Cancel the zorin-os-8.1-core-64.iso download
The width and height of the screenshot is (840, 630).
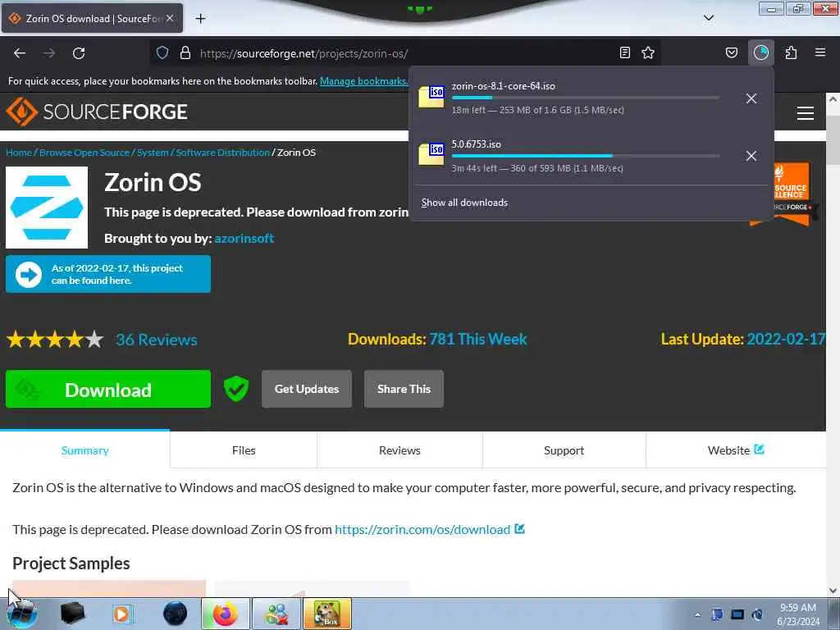tap(751, 98)
